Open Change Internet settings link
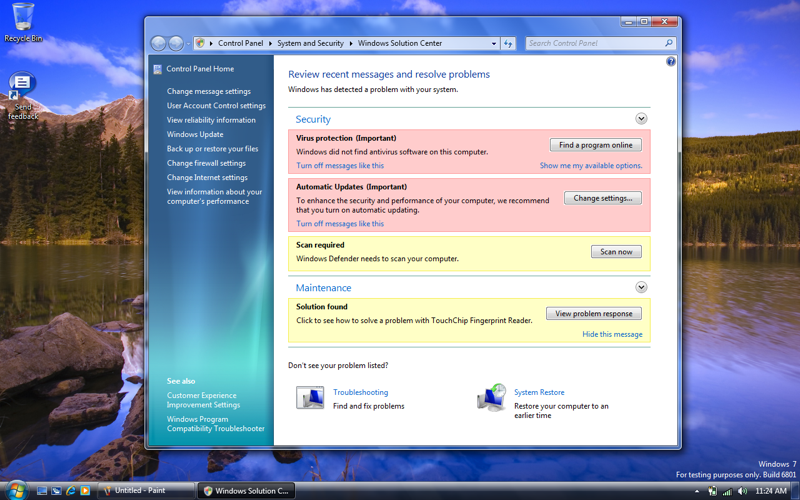 tap(207, 177)
